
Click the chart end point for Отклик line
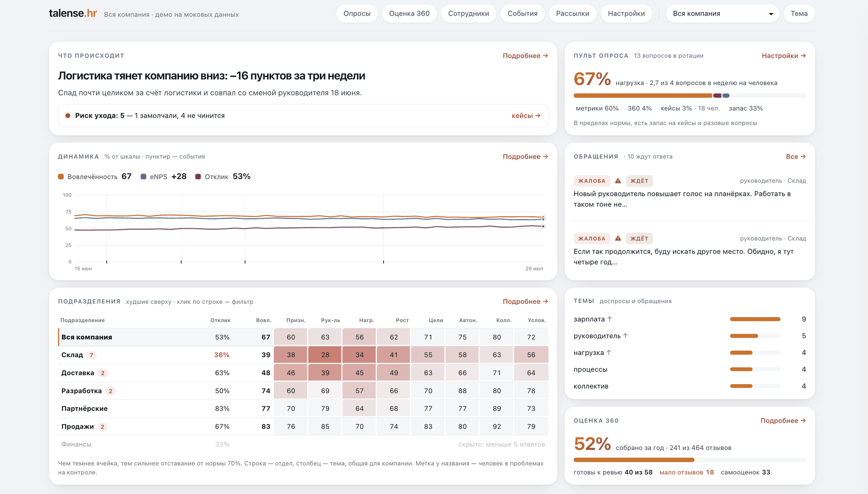point(543,227)
